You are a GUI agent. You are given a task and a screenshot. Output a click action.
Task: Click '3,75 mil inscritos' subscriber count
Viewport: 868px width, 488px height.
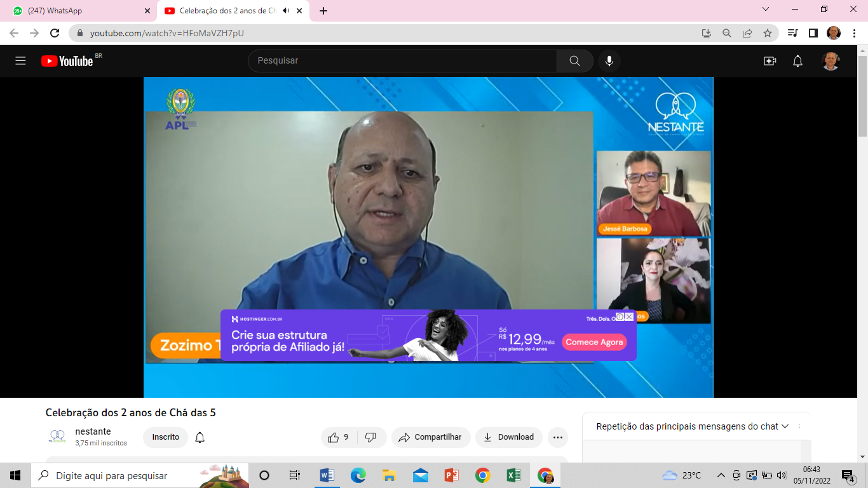[101, 443]
